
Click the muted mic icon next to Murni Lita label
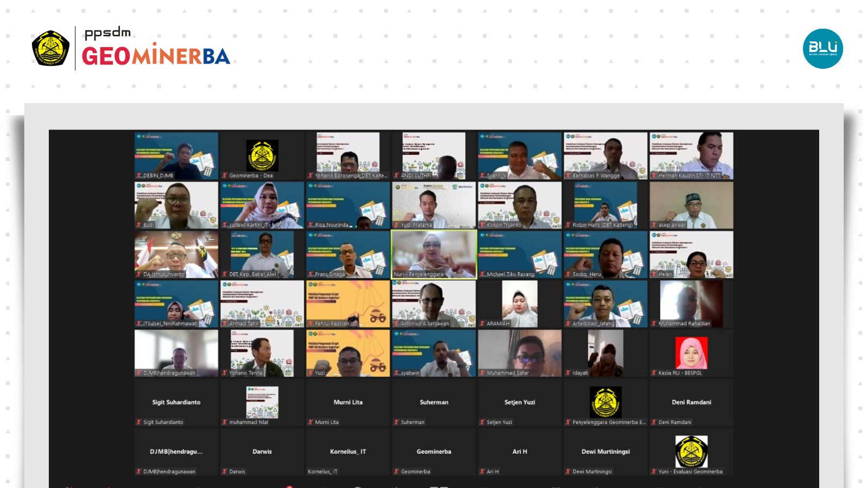310,422
